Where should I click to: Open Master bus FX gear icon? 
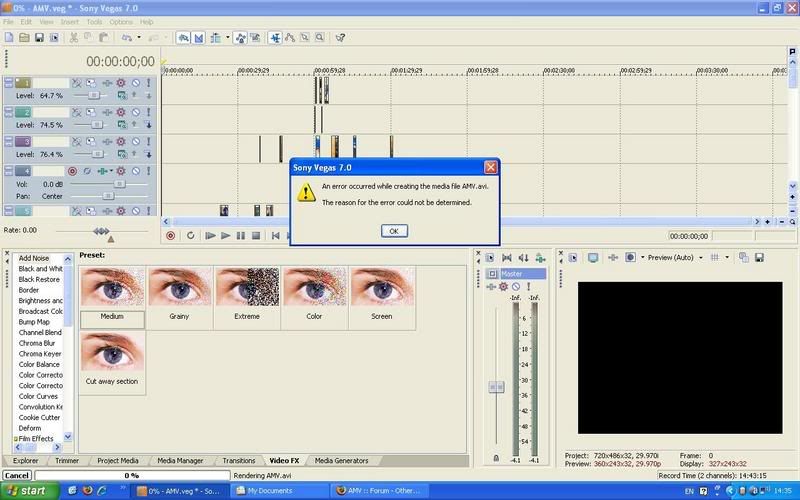pos(504,287)
